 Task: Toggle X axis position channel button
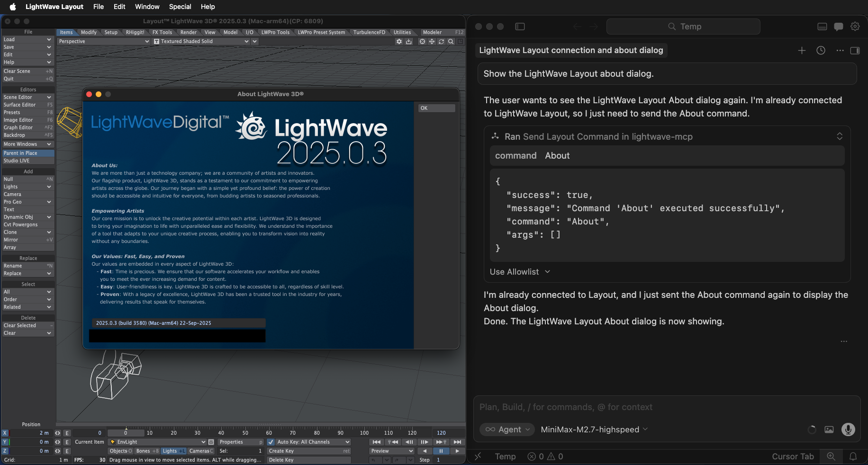click(5, 433)
